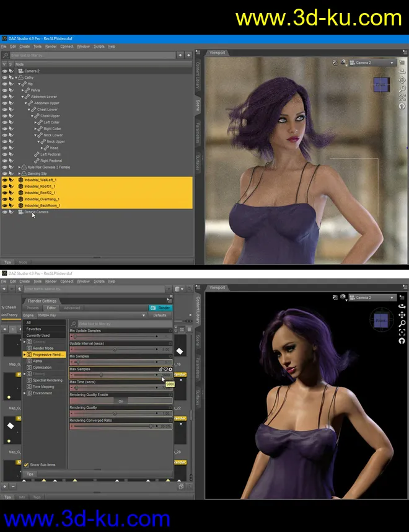409x532 pixels.
Task: Expand the Environment category in Render Settings
Action: point(25,393)
